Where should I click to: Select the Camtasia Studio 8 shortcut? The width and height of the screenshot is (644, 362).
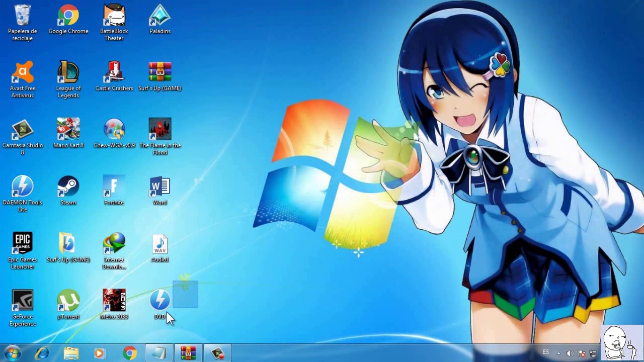(x=23, y=130)
